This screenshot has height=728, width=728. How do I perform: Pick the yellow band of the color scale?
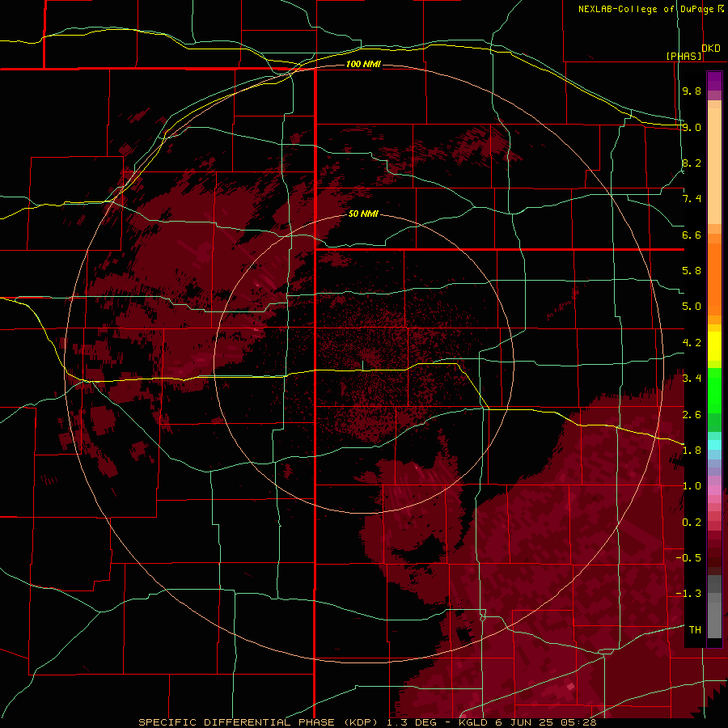tap(714, 346)
